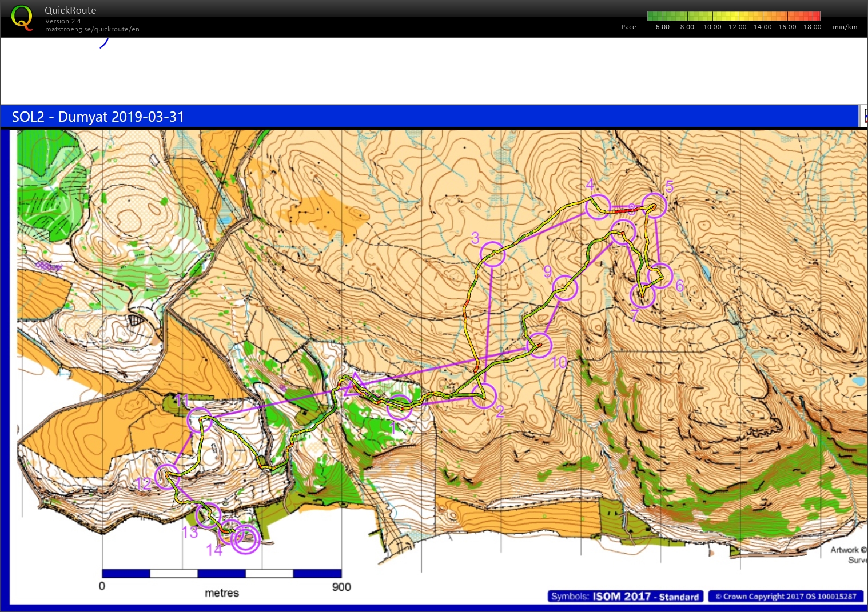Image resolution: width=868 pixels, height=612 pixels.
Task: Click control circle 13 on the map
Action: [208, 515]
